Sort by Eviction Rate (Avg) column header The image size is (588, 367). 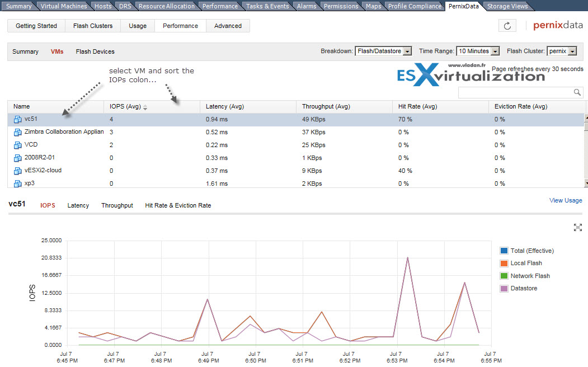pos(537,106)
